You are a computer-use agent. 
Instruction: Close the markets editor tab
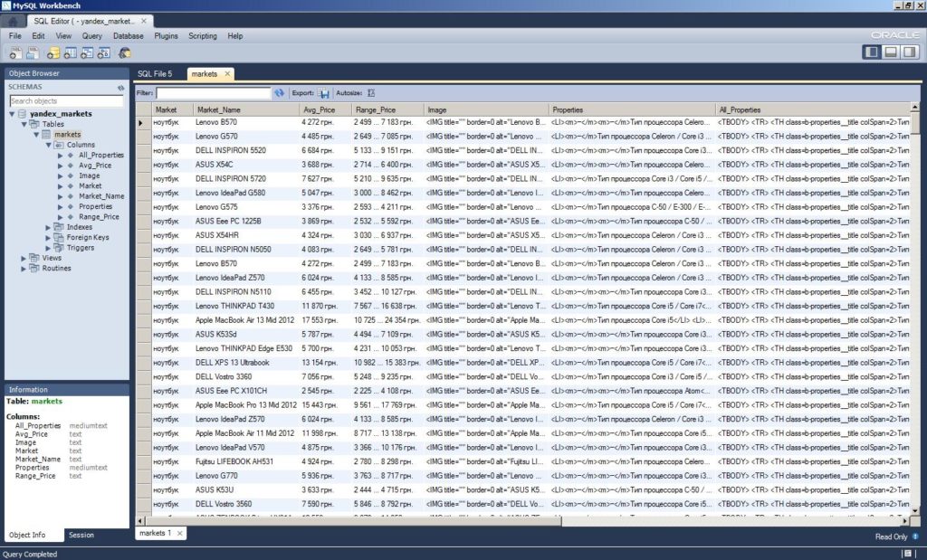tap(227, 74)
